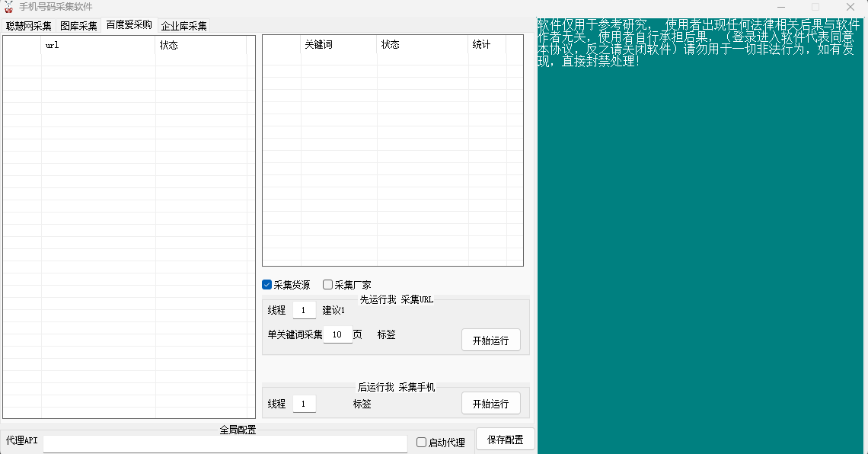This screenshot has height=454, width=868.
Task: Open the 图库采集 tab
Action: click(79, 26)
